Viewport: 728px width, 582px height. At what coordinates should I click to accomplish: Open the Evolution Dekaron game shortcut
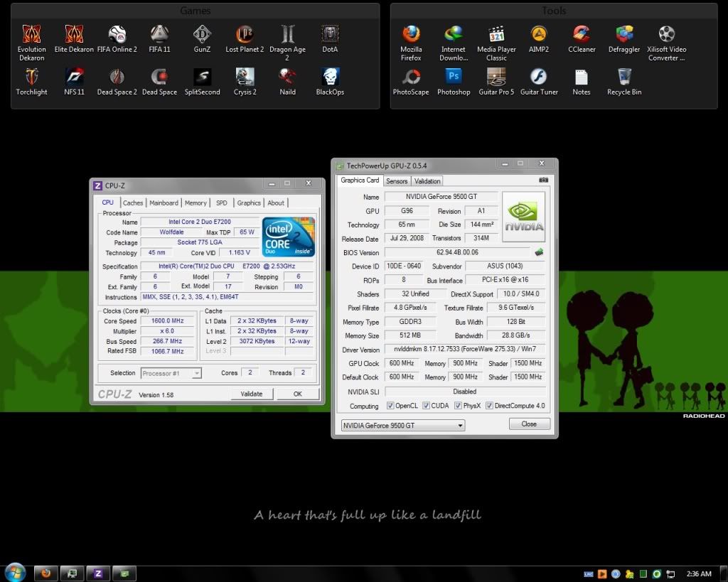31,43
